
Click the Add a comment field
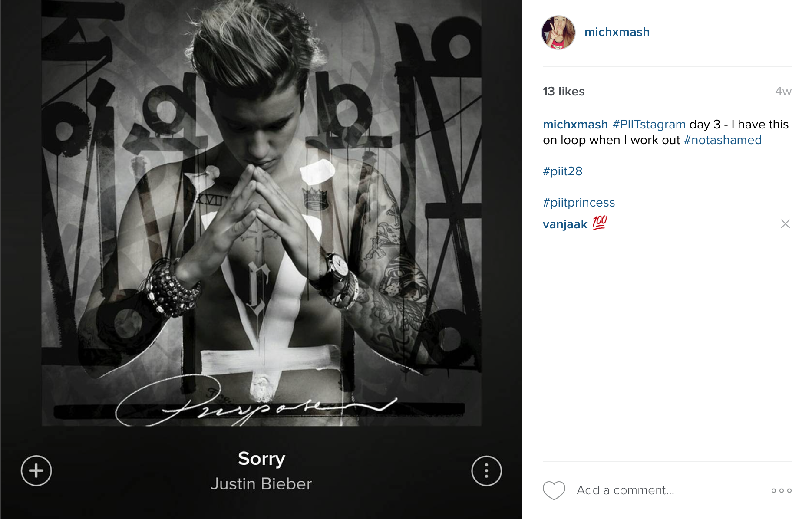coord(625,490)
